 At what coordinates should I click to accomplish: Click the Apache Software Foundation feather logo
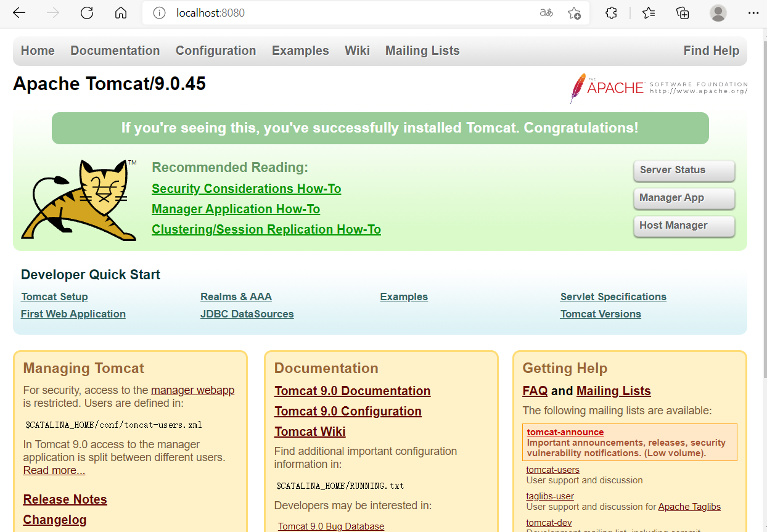tap(658, 88)
